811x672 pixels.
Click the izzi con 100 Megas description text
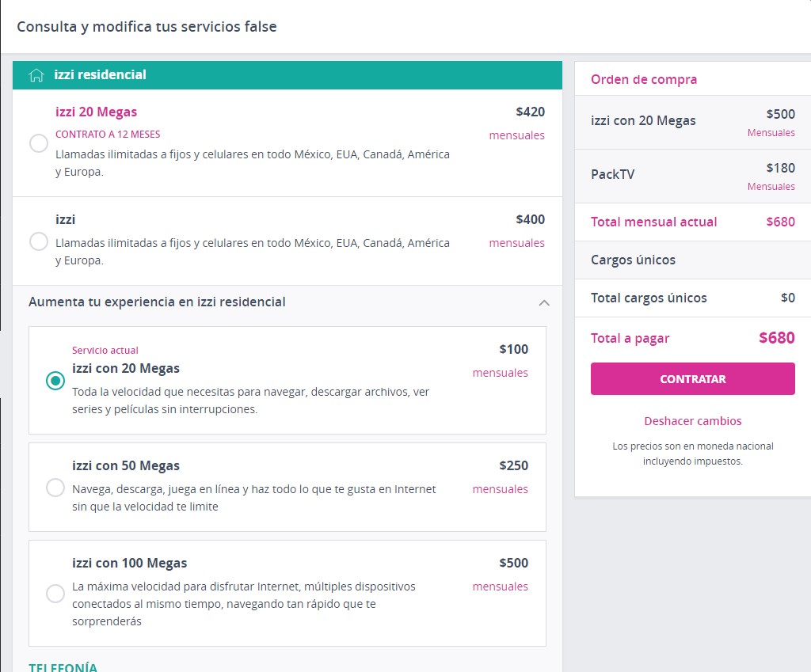tap(243, 604)
